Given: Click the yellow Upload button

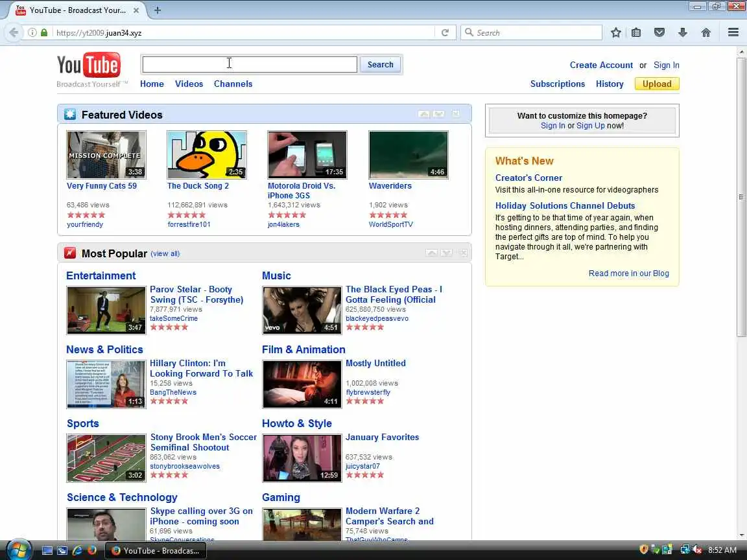Looking at the screenshot, I should click(657, 84).
